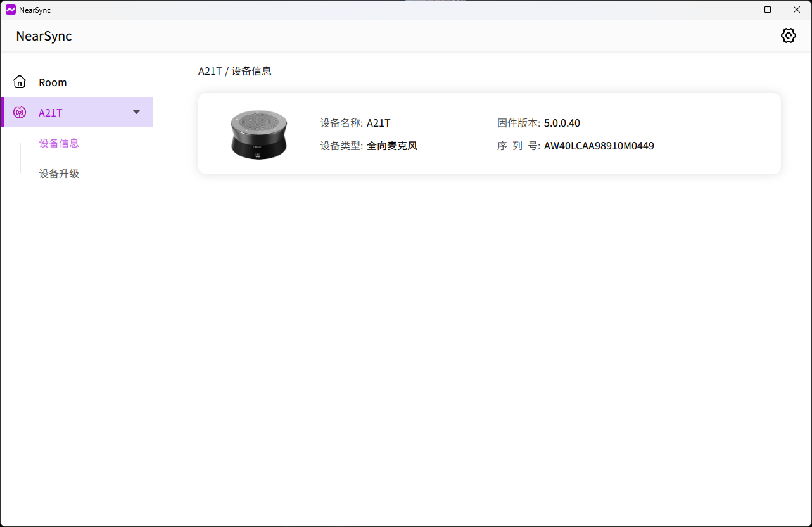
Task: Click A21T in the breadcrumb path
Action: (210, 71)
